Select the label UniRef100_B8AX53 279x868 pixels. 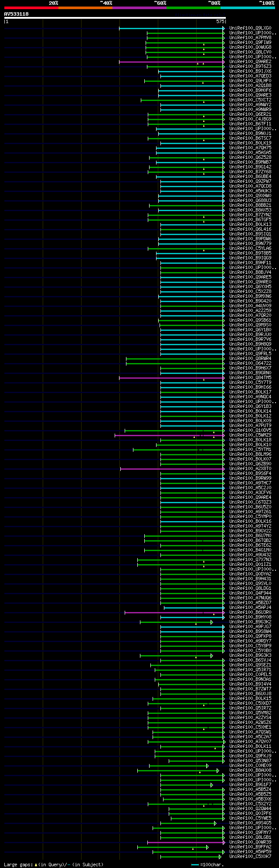click(250, 210)
